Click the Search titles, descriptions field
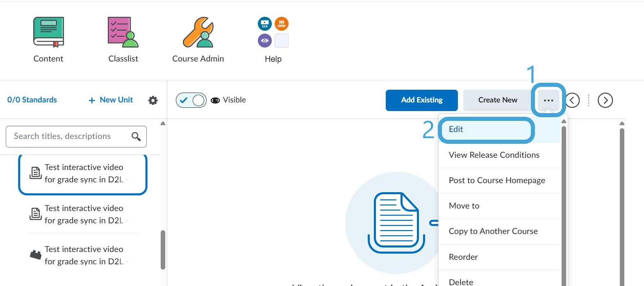This screenshot has height=286, width=644. tap(76, 136)
